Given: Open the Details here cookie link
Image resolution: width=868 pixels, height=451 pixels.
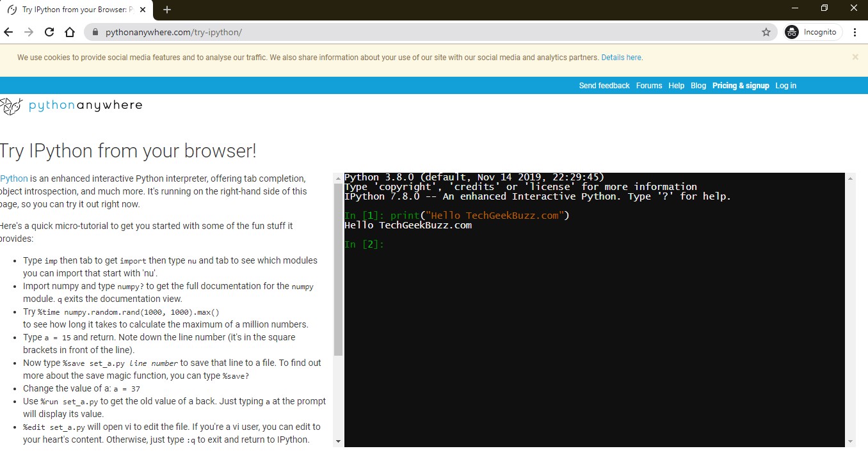Looking at the screenshot, I should click(x=621, y=57).
